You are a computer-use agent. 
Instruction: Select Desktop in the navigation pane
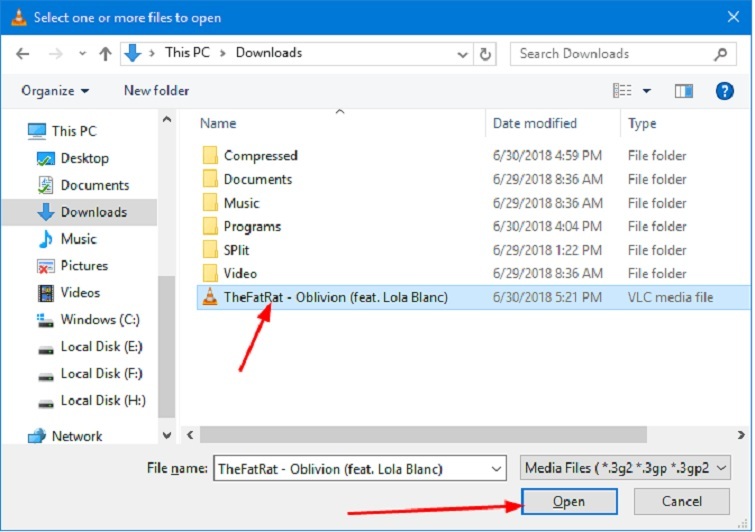(x=84, y=158)
